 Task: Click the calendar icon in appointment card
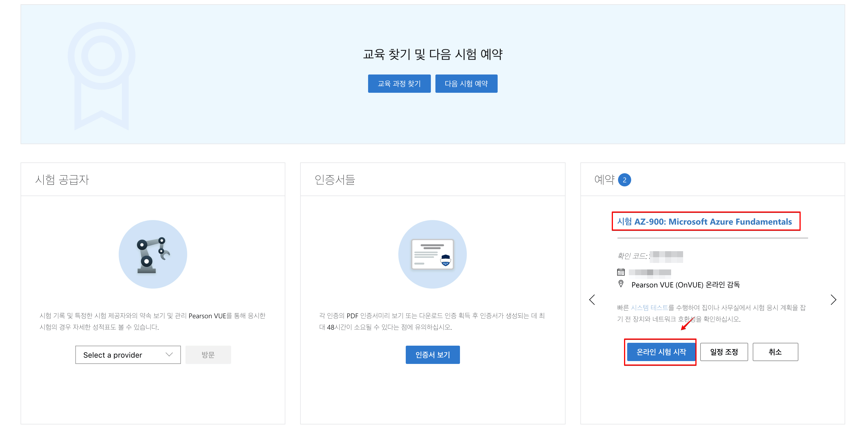click(x=621, y=272)
